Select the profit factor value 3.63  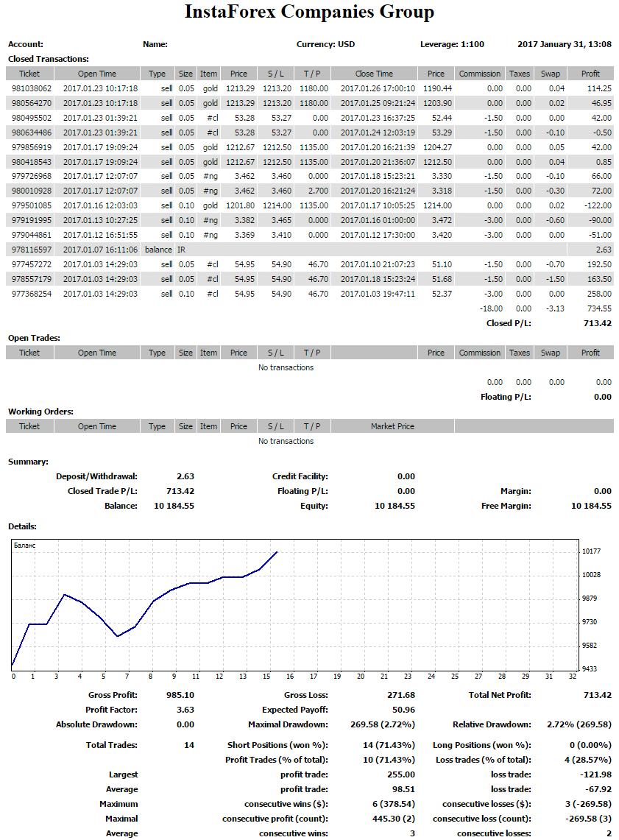(x=185, y=710)
